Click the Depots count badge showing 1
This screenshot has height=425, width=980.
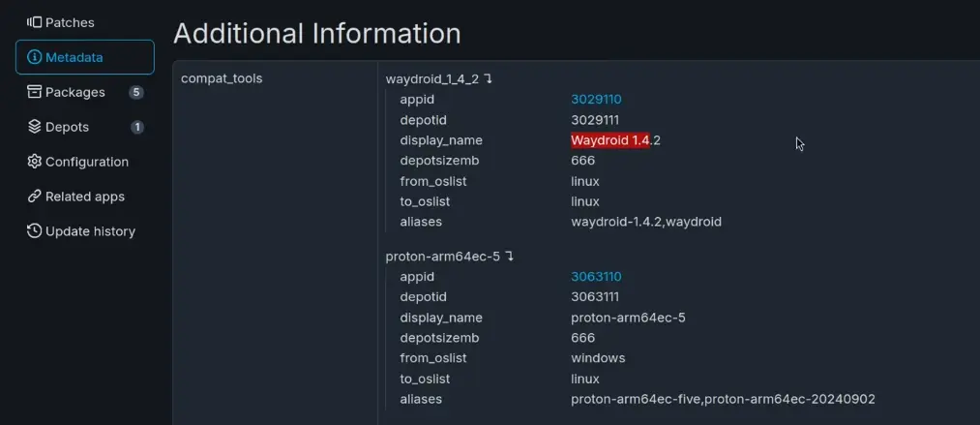pyautogui.click(x=136, y=127)
